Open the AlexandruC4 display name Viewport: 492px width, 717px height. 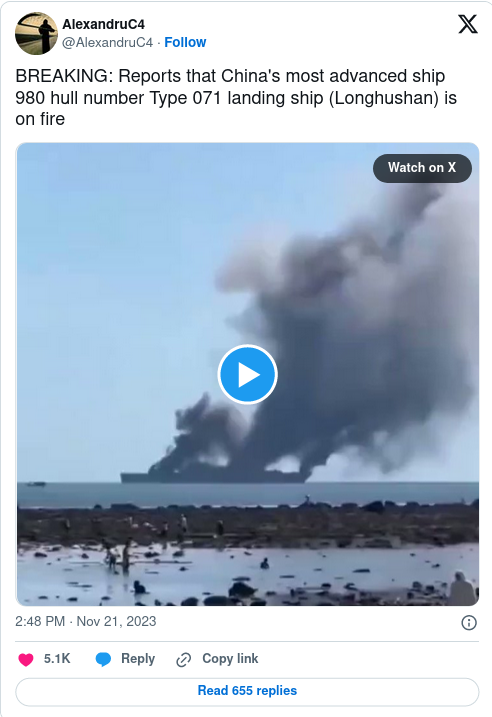[x=103, y=24]
